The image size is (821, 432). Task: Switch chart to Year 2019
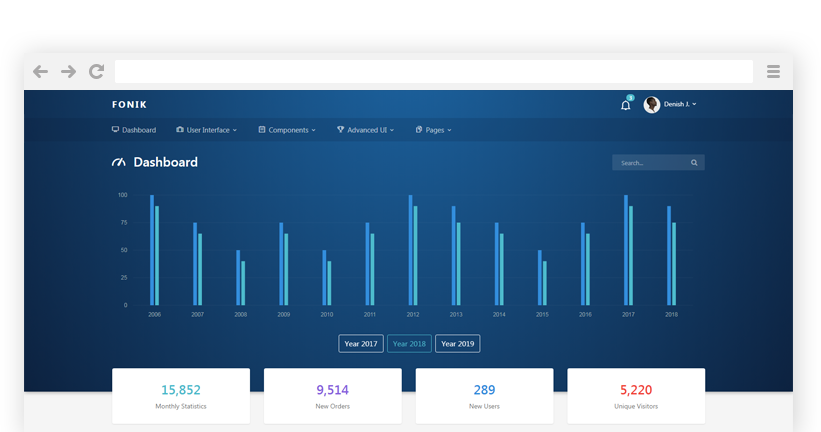(x=458, y=343)
